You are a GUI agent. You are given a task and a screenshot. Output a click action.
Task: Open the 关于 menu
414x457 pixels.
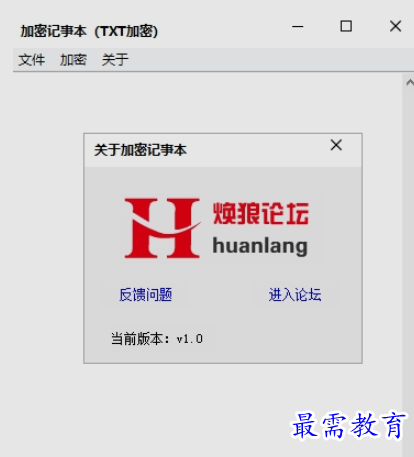[x=115, y=60]
